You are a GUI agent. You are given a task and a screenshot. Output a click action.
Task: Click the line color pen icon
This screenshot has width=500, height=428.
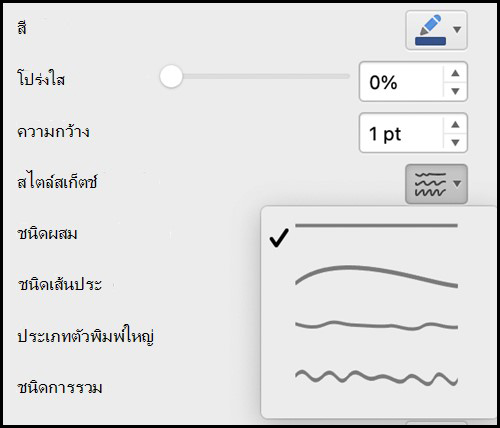click(x=431, y=25)
